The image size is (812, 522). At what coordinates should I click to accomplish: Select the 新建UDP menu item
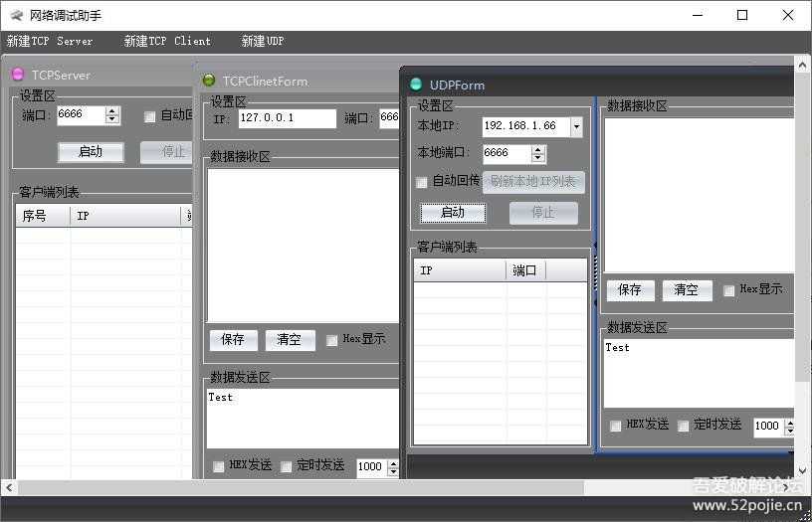click(263, 42)
